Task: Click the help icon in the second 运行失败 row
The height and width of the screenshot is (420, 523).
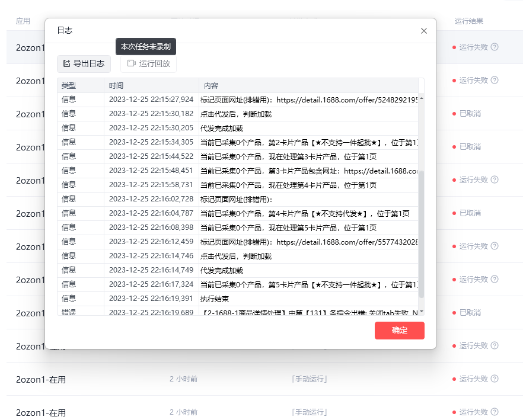Action: point(495,80)
